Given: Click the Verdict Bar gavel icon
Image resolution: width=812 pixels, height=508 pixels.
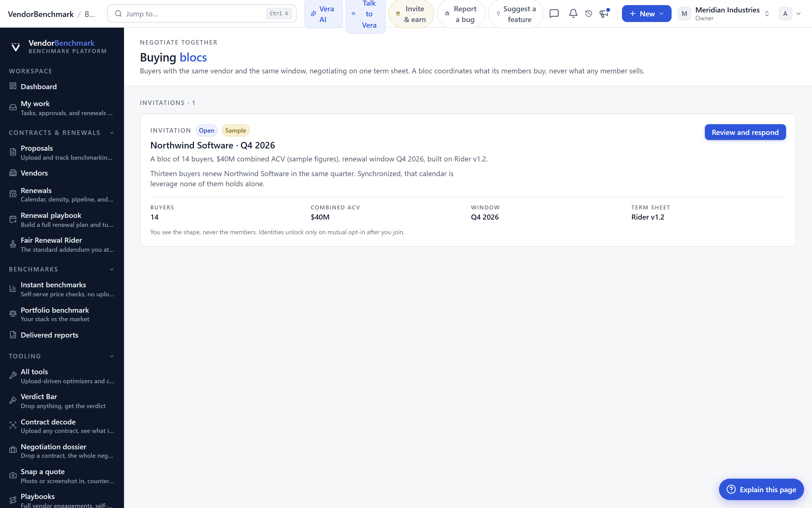Looking at the screenshot, I should point(13,400).
